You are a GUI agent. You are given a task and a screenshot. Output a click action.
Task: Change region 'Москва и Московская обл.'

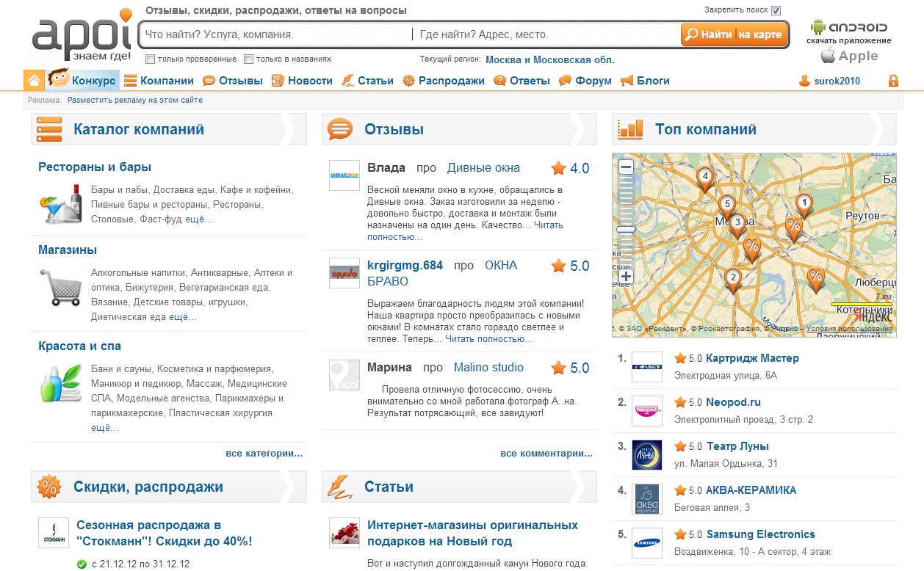point(550,59)
